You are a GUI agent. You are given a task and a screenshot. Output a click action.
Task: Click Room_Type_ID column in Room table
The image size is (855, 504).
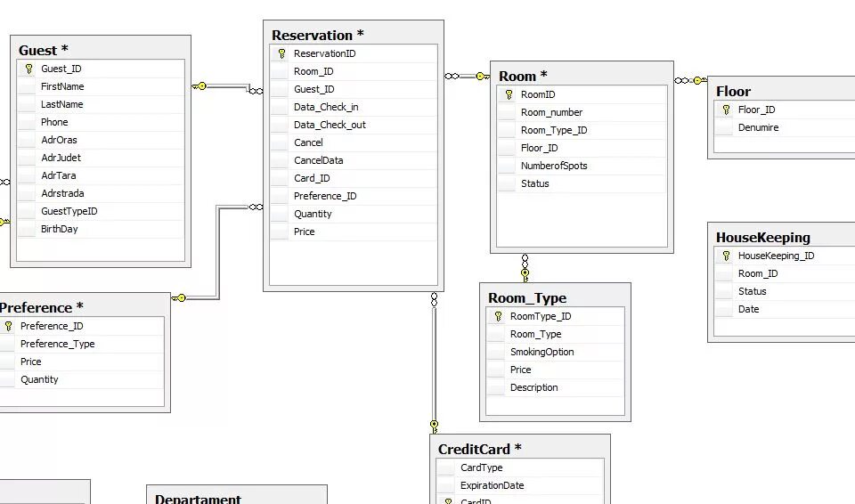(x=582, y=130)
